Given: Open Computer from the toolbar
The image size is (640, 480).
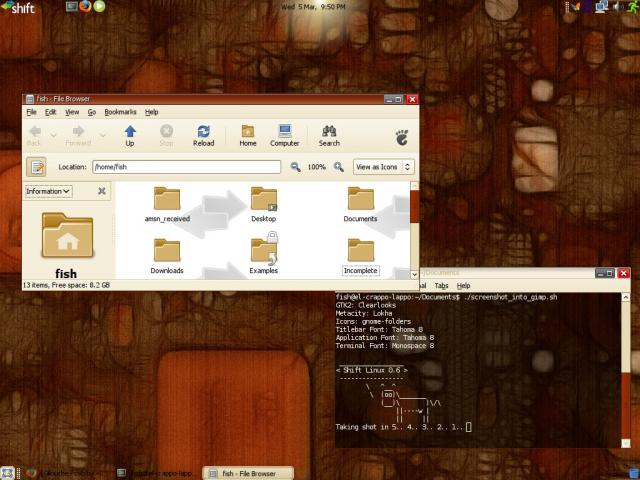Looking at the screenshot, I should point(284,136).
